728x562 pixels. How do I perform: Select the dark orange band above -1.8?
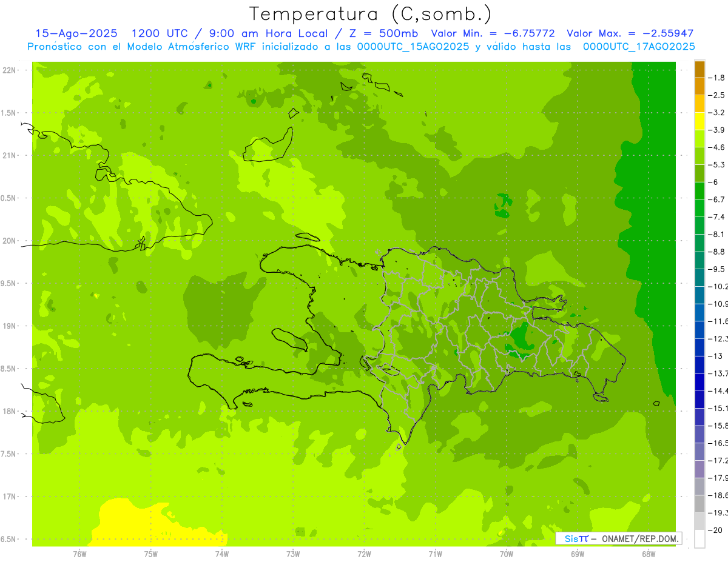pyautogui.click(x=699, y=69)
